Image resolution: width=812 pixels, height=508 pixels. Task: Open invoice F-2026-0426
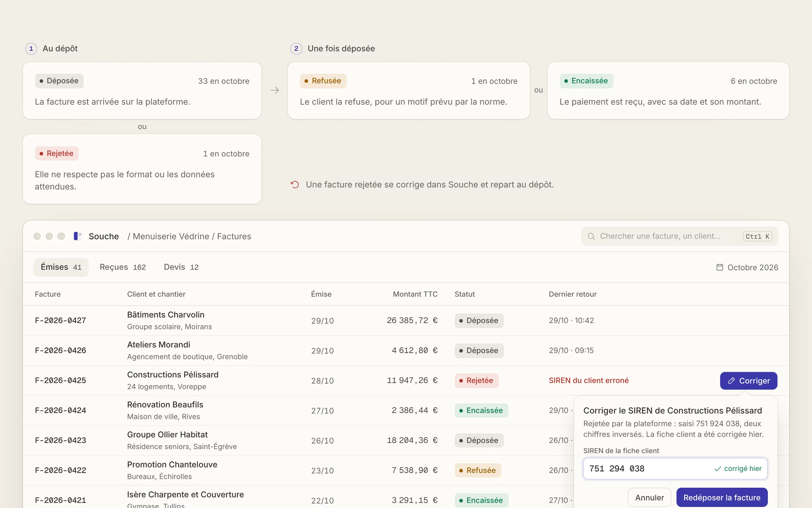tap(61, 351)
